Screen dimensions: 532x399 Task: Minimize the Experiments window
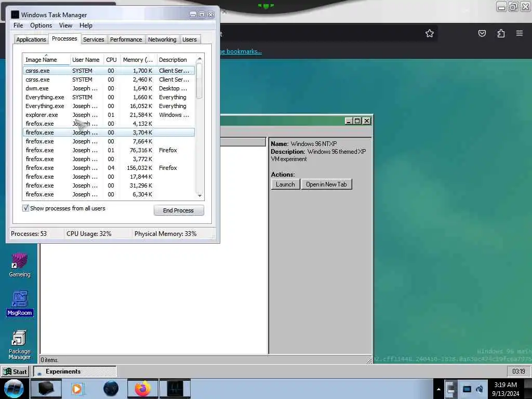[x=349, y=121]
